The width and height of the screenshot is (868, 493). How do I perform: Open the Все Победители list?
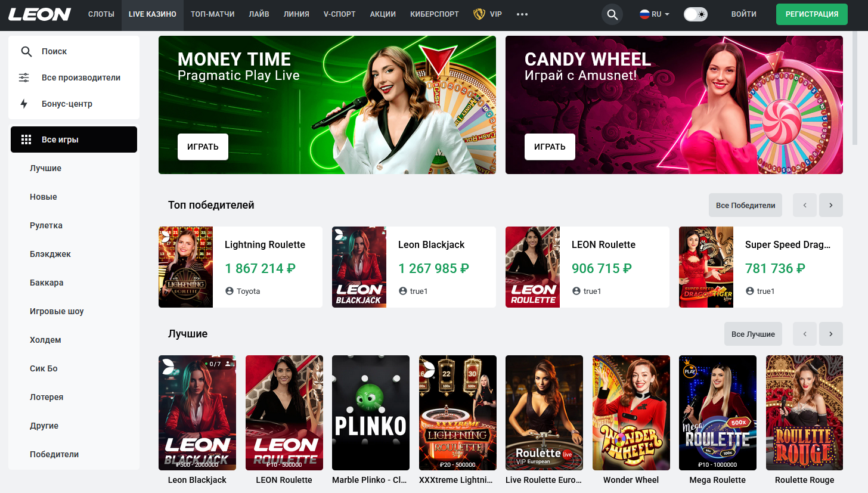746,205
